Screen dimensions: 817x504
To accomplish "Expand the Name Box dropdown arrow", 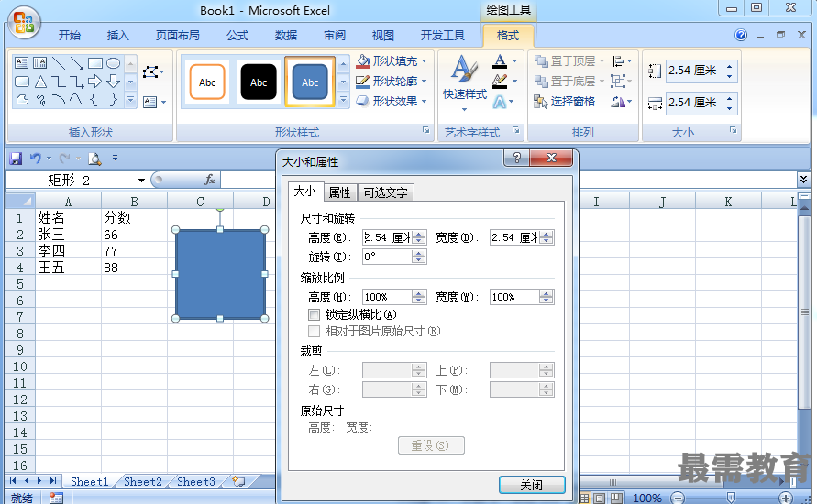I will 141,181.
